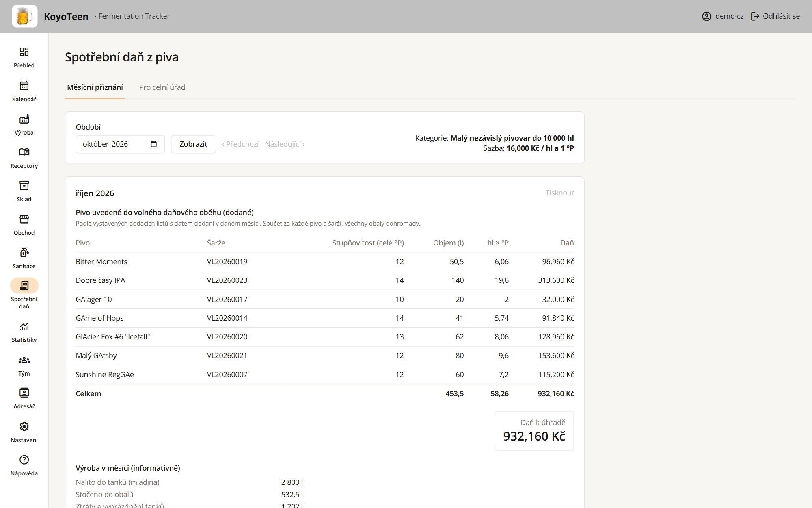Click the GAme of Hops row
Viewport: 812px width, 508px height.
pos(325,318)
